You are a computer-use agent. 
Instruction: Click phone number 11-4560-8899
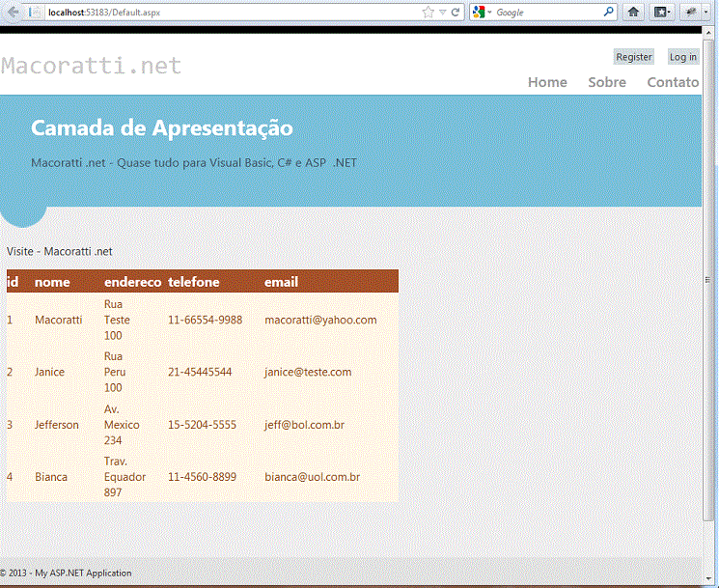[x=202, y=477]
